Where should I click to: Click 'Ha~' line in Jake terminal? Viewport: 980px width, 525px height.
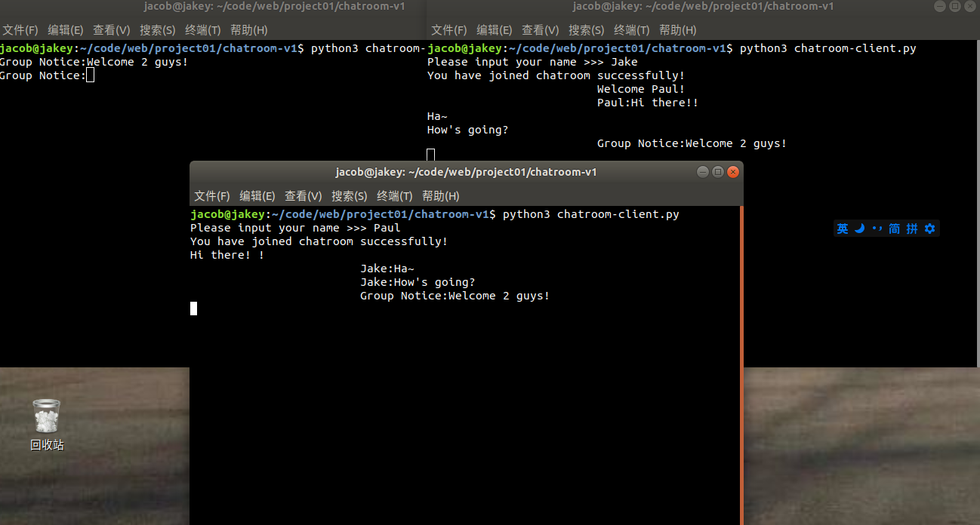[x=437, y=116]
